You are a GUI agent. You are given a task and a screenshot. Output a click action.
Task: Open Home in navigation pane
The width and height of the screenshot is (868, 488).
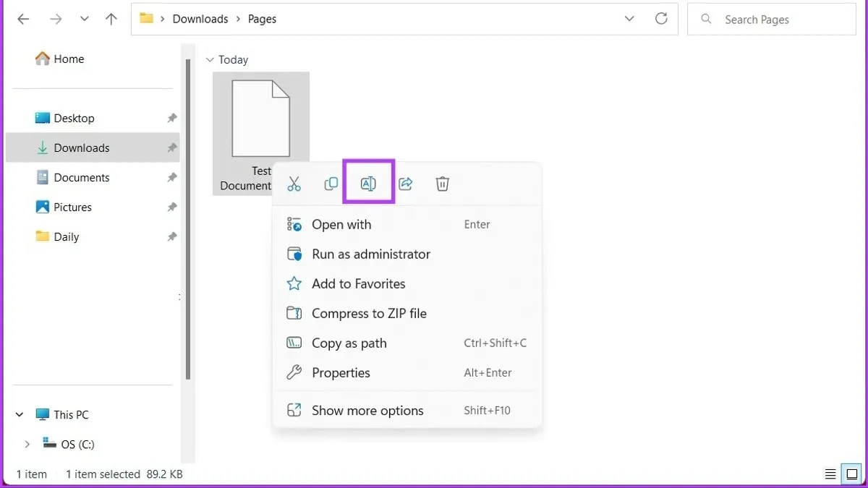pos(59,59)
